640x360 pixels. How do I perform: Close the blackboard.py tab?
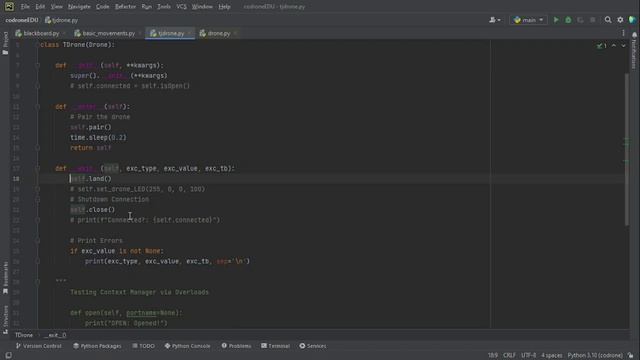pyautogui.click(x=65, y=33)
